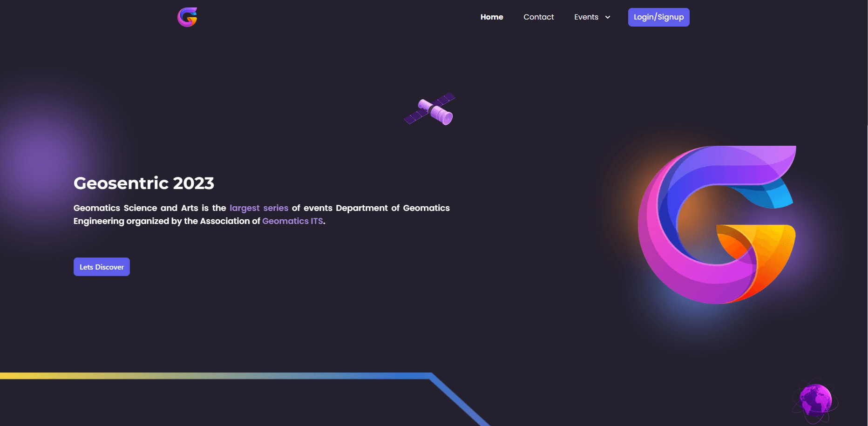This screenshot has width=868, height=426.
Task: Click the highlighted 'largest series' text
Action: (259, 208)
